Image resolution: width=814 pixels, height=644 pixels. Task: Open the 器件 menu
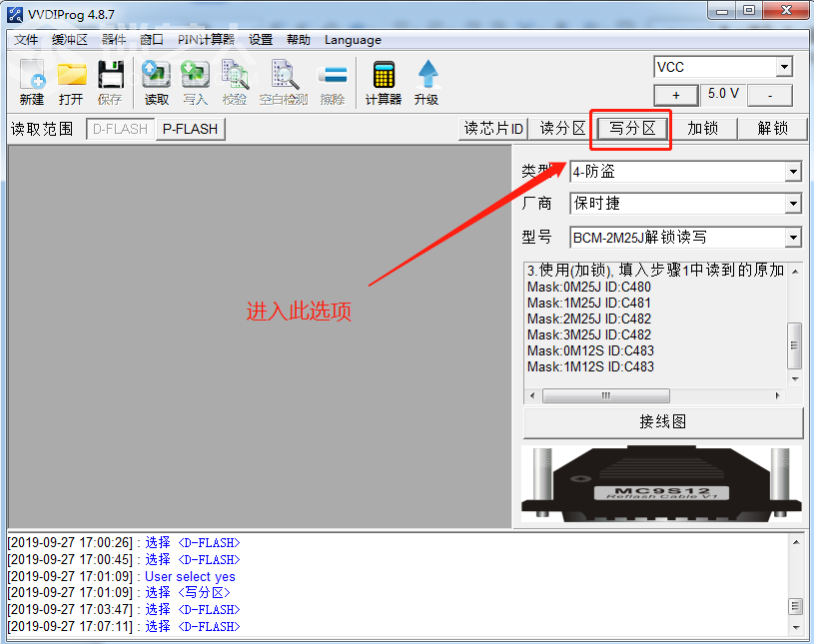pyautogui.click(x=114, y=40)
